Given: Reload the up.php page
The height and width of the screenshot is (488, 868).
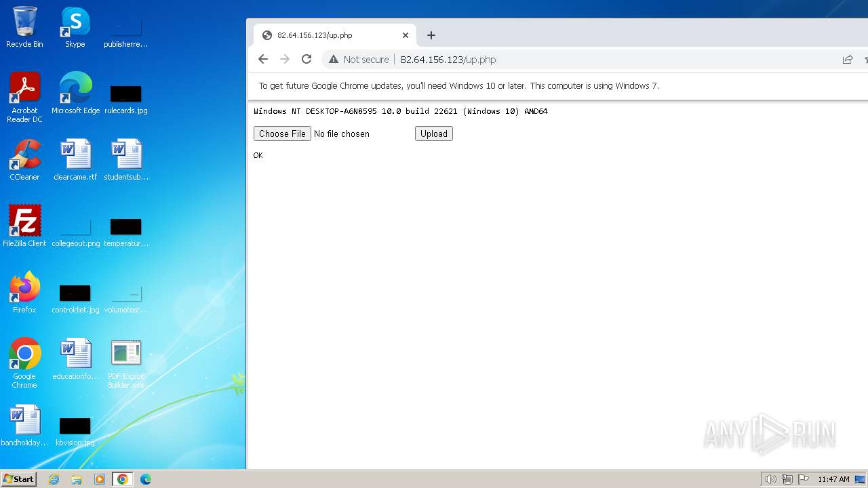Looking at the screenshot, I should tap(307, 60).
